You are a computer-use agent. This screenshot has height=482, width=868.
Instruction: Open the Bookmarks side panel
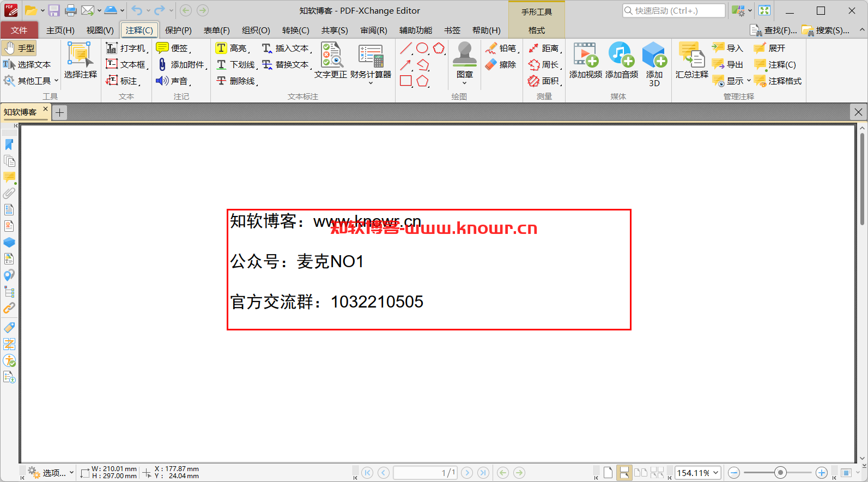click(9, 144)
